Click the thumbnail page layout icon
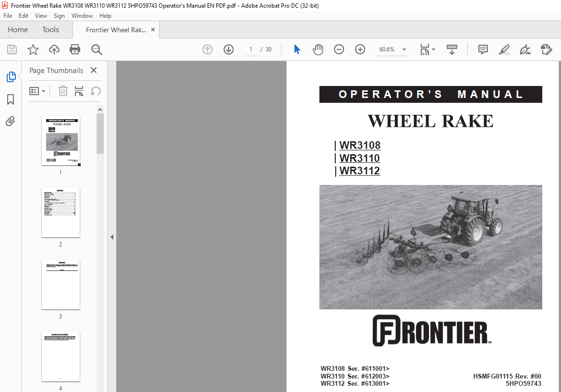Screen dimensions: 561x392 79,91
